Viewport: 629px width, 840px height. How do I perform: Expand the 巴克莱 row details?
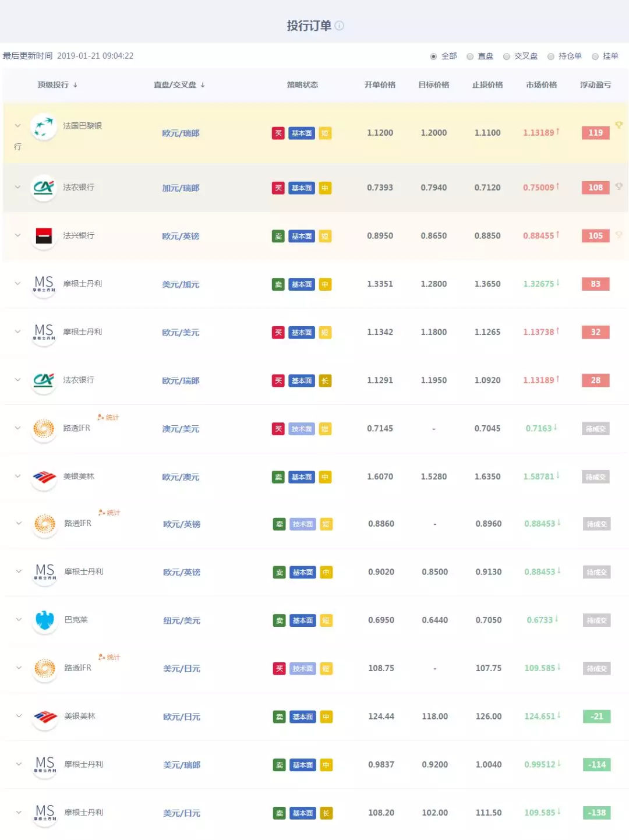tap(19, 620)
